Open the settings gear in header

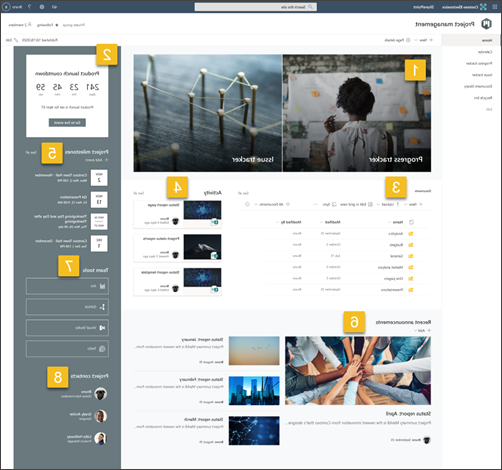point(42,7)
